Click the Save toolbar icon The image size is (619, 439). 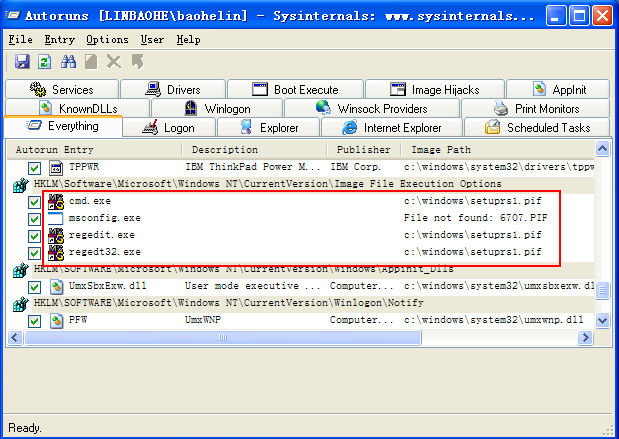coord(22,62)
